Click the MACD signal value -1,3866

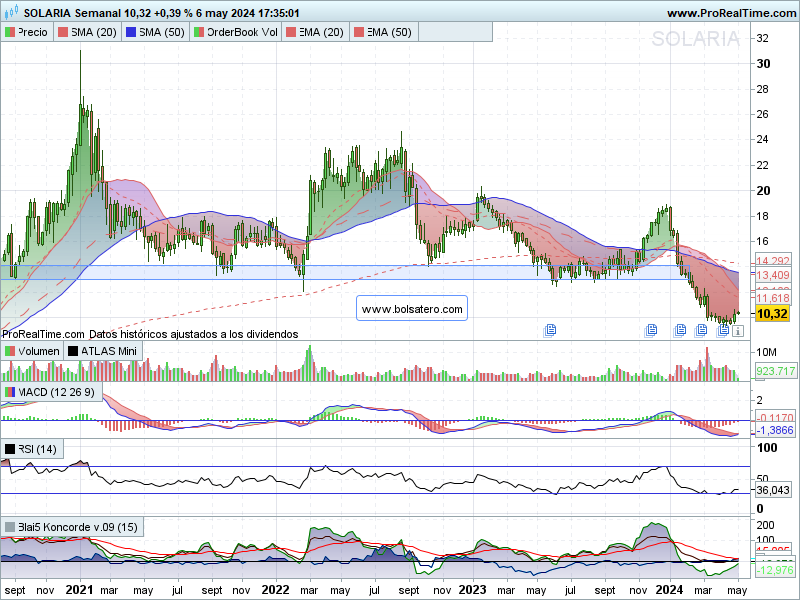774,430
